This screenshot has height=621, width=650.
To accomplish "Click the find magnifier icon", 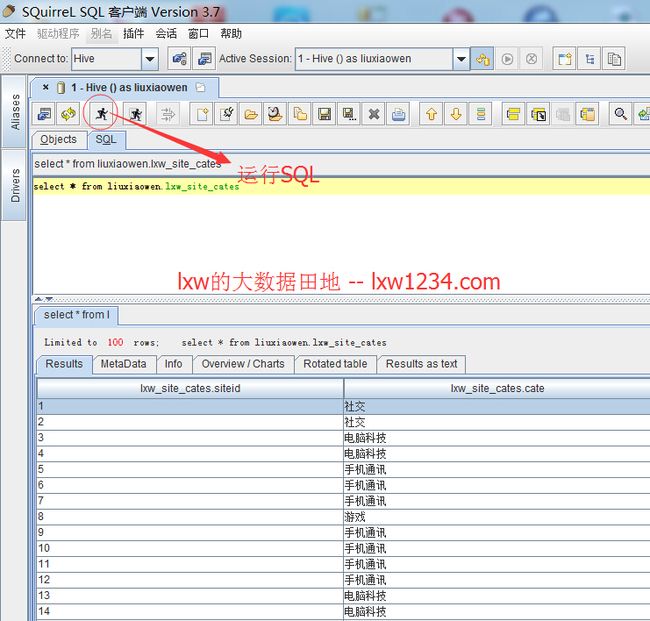I will (x=621, y=114).
